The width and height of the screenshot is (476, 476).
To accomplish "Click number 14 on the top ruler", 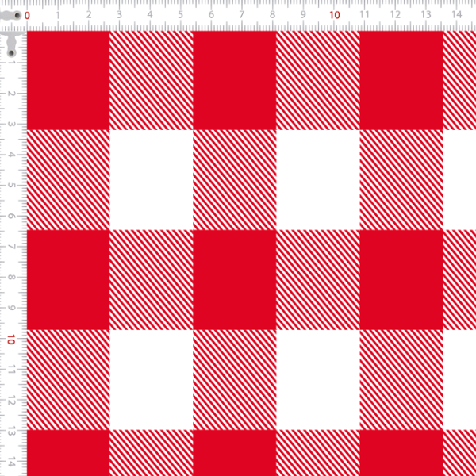I will coord(457,14).
